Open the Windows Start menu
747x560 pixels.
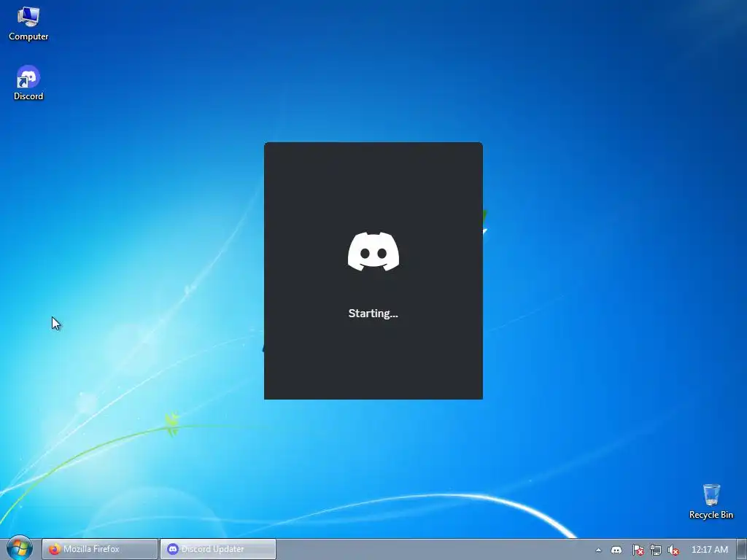click(x=20, y=548)
